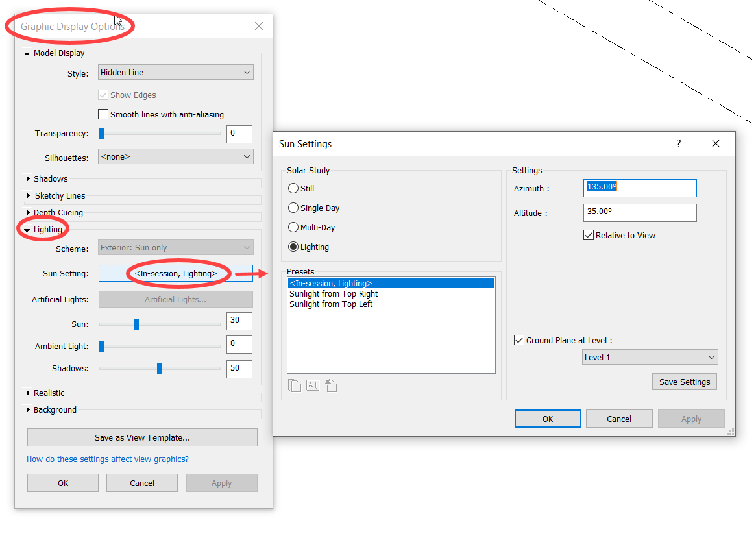The width and height of the screenshot is (756, 549).
Task: Click the Sun value field showing 30
Action: [x=239, y=321]
